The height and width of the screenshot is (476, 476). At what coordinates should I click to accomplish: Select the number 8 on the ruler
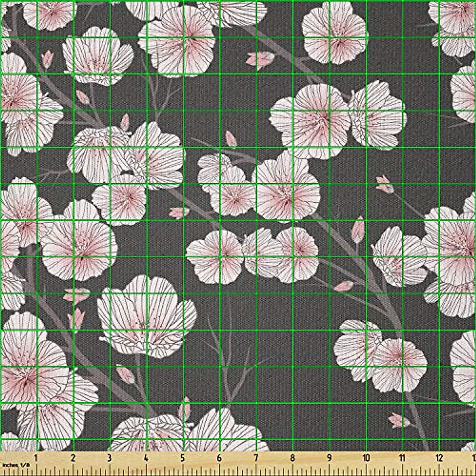point(292,457)
